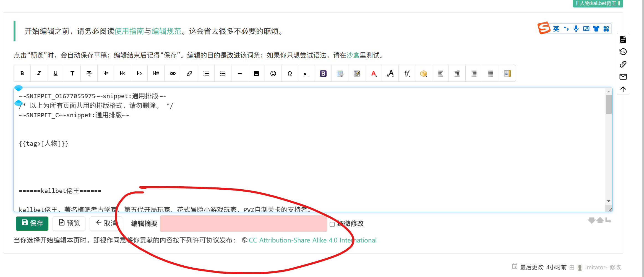Click the editor's vertical scrollbar thumb
The width and height of the screenshot is (644, 277).
pyautogui.click(x=608, y=104)
